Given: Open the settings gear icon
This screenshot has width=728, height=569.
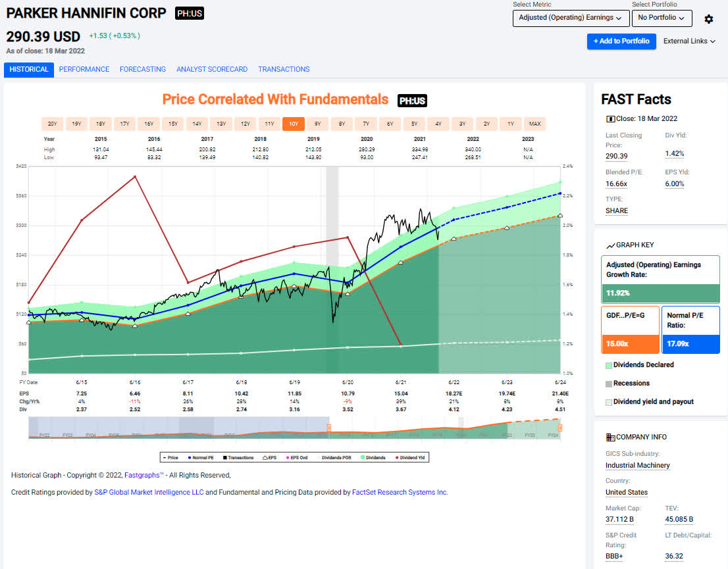Looking at the screenshot, I should 708,19.
